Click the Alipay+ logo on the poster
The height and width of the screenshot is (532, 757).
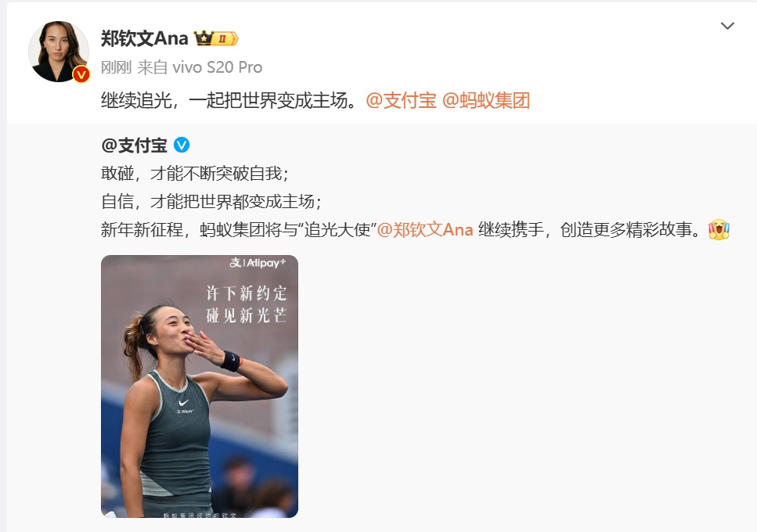(258, 263)
